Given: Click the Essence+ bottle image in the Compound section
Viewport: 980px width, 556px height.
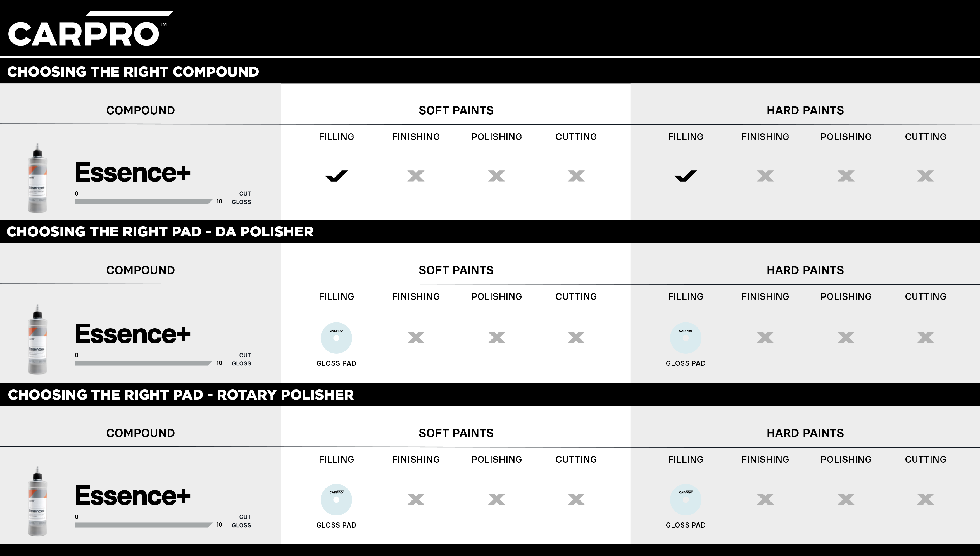Looking at the screenshot, I should click(37, 178).
